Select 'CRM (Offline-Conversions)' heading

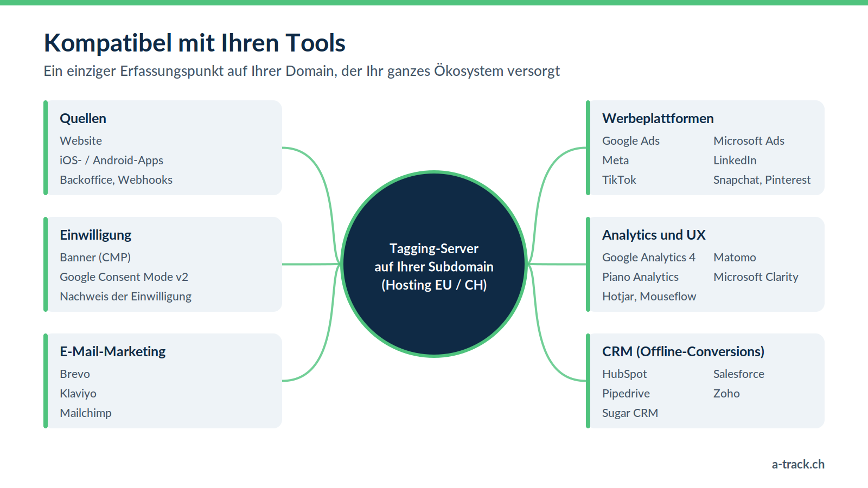tap(683, 351)
